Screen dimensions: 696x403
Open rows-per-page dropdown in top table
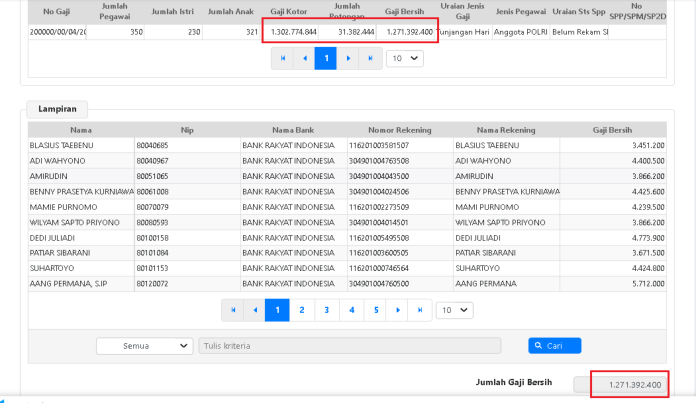click(404, 58)
